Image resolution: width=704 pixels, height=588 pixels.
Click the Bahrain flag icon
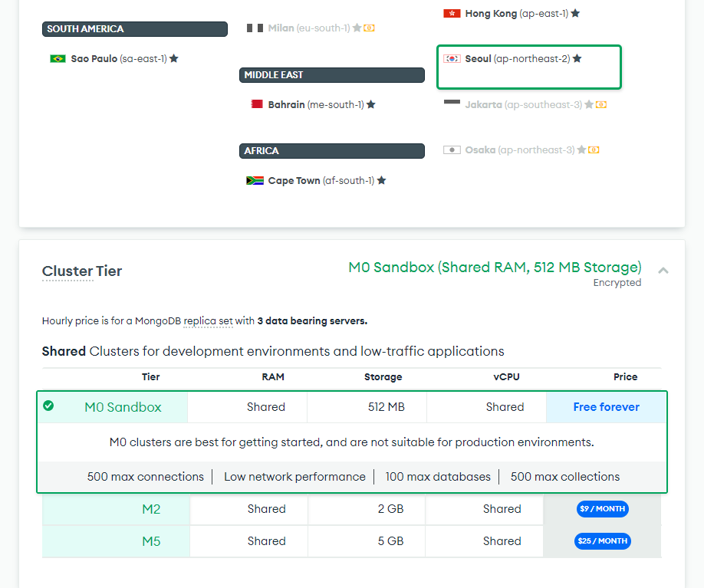click(x=256, y=104)
